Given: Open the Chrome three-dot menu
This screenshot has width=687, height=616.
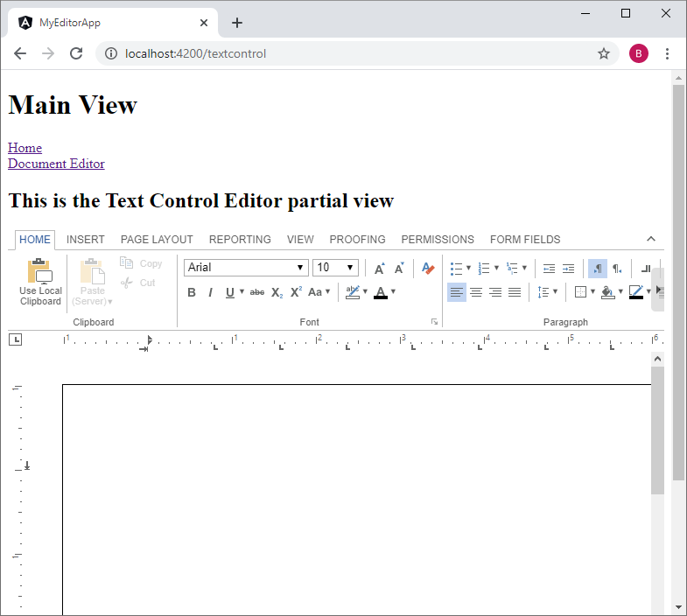Looking at the screenshot, I should tap(667, 53).
